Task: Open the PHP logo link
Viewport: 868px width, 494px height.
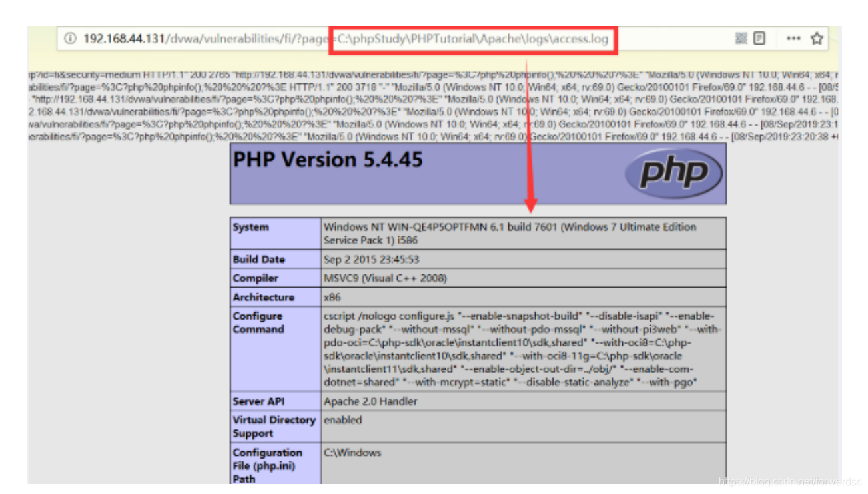Action: (673, 174)
